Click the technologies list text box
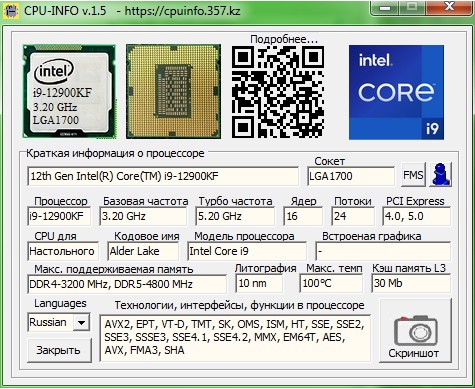Viewport: 475px width, 389px height. coord(235,338)
